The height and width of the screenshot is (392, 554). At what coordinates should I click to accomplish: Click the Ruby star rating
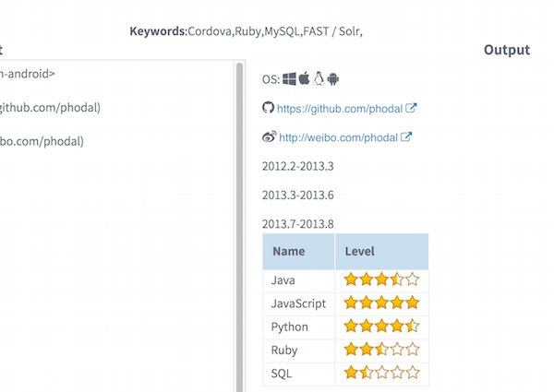click(381, 350)
